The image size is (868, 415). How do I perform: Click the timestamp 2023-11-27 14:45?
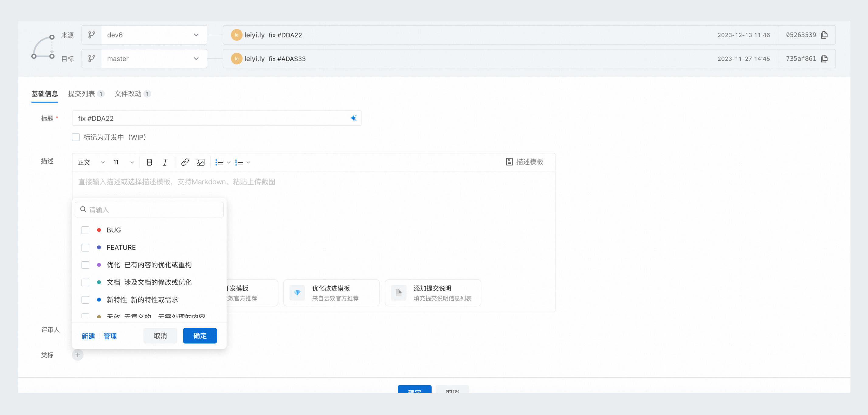pos(743,58)
